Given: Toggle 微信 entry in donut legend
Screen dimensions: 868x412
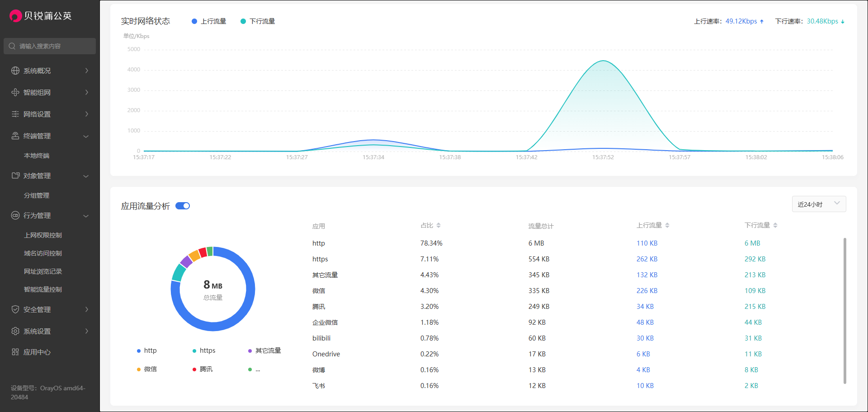Looking at the screenshot, I should coord(147,369).
